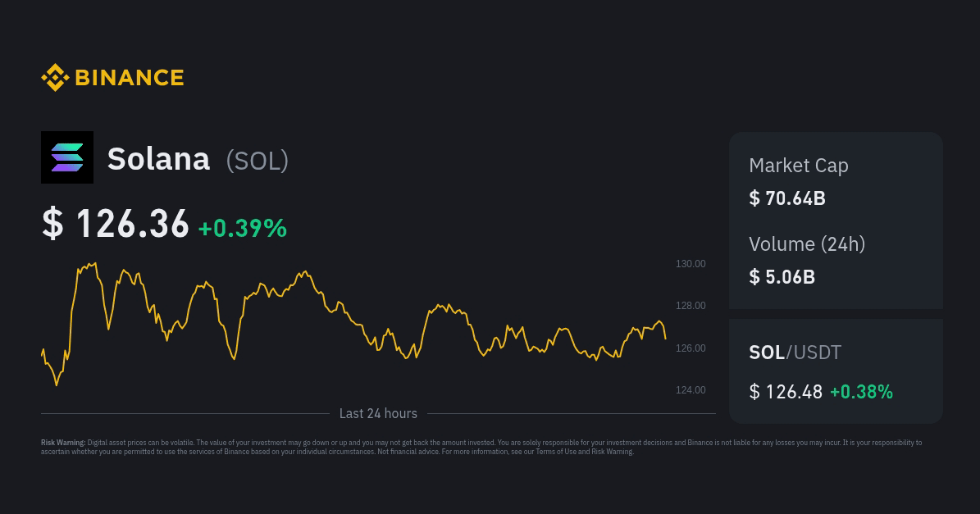980x514 pixels.
Task: Click the Binance diamond logo icon
Action: 55,77
